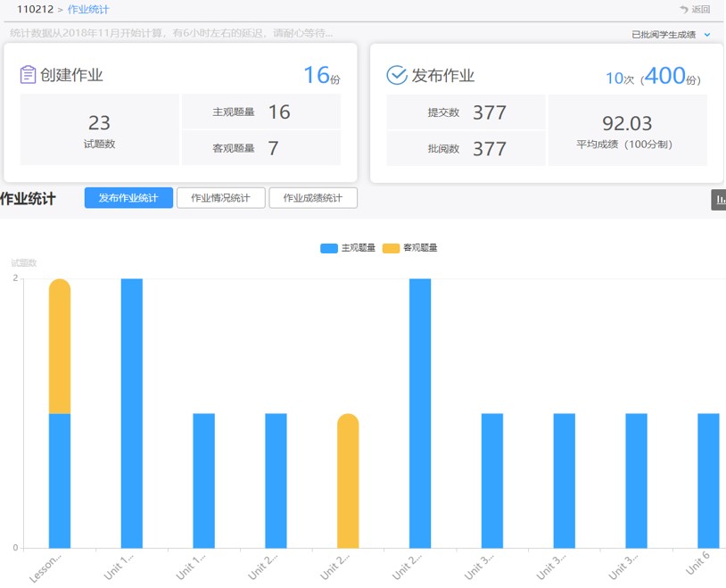Click the blue chevron next to 已批阅学生成绩
The width and height of the screenshot is (726, 588).
pyautogui.click(x=707, y=35)
